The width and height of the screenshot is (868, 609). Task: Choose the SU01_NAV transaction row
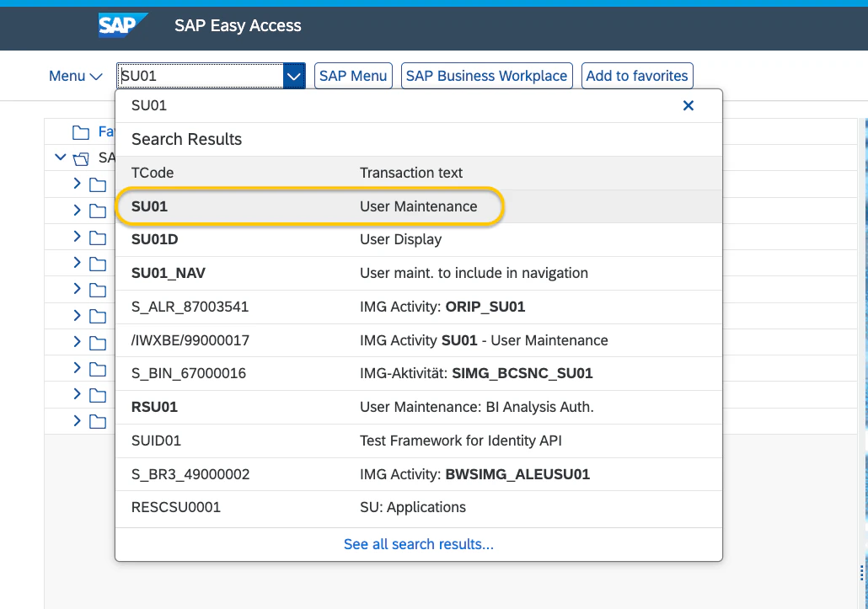point(419,273)
